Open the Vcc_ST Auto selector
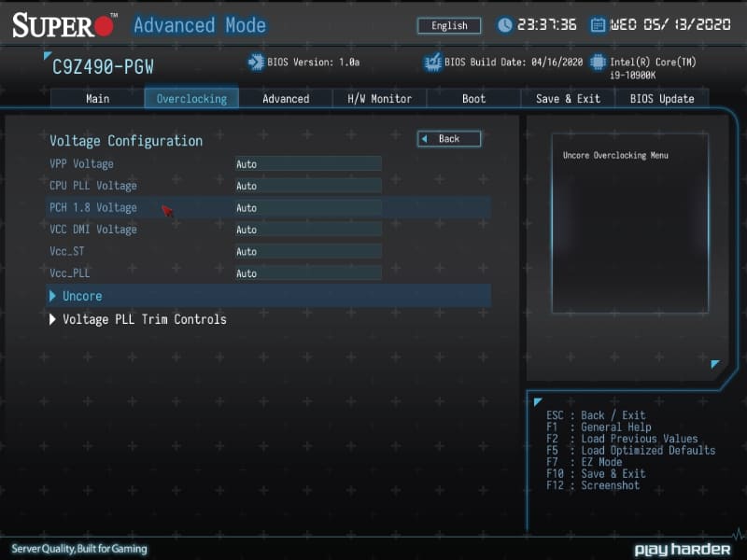The height and width of the screenshot is (560, 747). (308, 251)
